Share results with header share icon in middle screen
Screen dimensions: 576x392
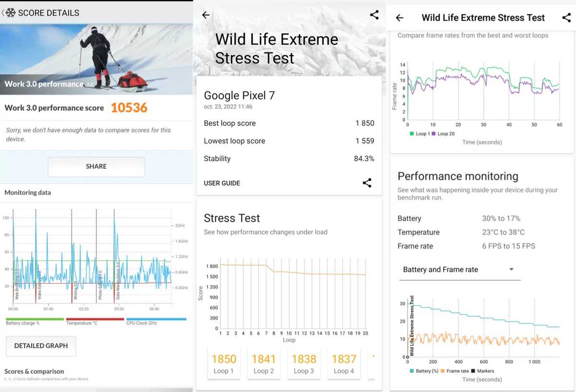click(x=374, y=15)
